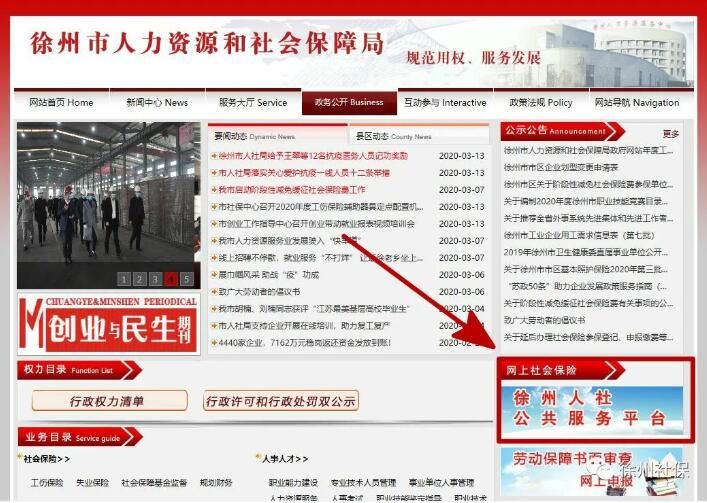The width and height of the screenshot is (707, 503).
Task: Open 网站导航 Navigation menu
Action: pyautogui.click(x=636, y=102)
